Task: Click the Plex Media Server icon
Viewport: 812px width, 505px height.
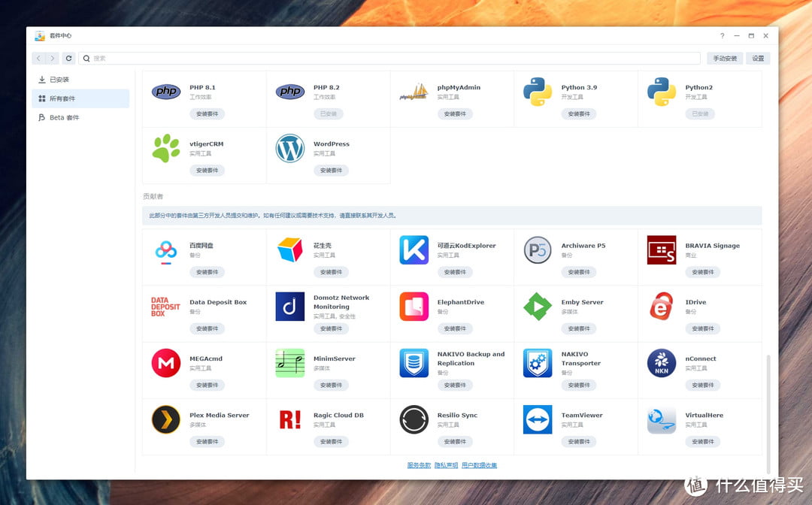Action: [166, 419]
